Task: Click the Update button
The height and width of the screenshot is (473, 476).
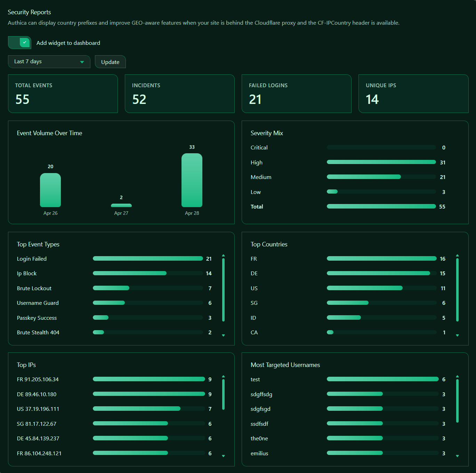Action: [110, 62]
